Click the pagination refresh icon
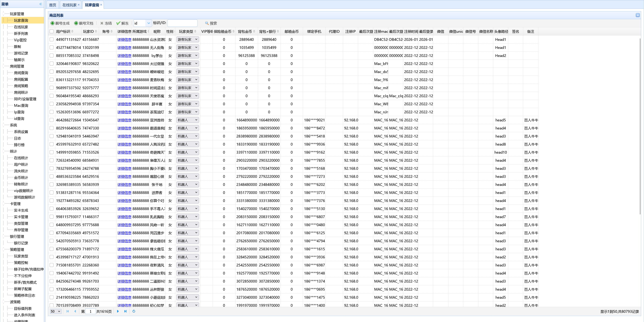Viewport: 644px width, 322px height. pos(134,311)
